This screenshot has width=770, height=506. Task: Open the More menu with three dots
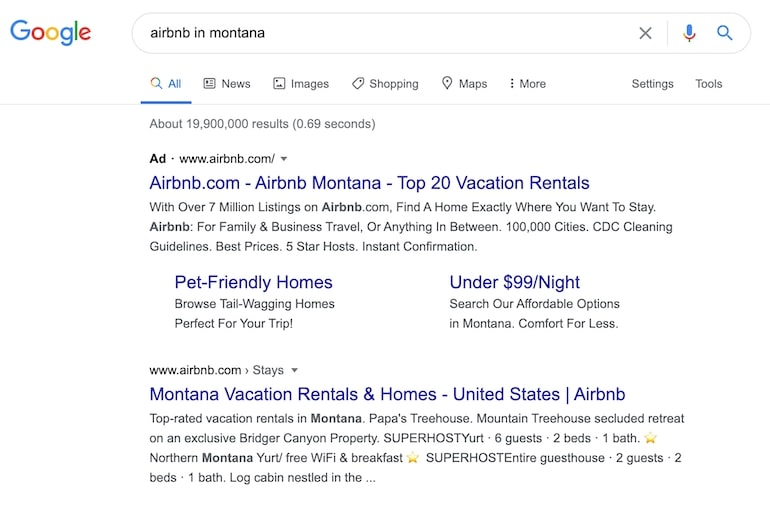512,84
